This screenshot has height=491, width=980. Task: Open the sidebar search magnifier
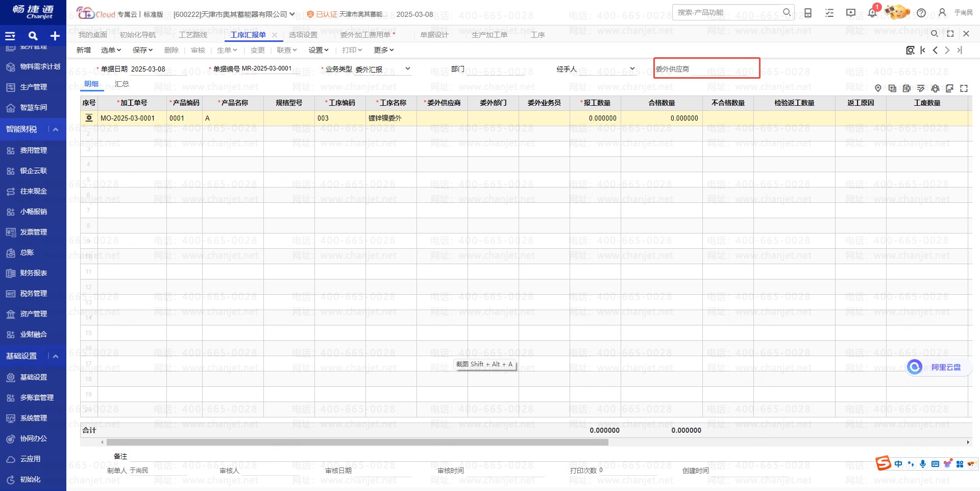[33, 36]
